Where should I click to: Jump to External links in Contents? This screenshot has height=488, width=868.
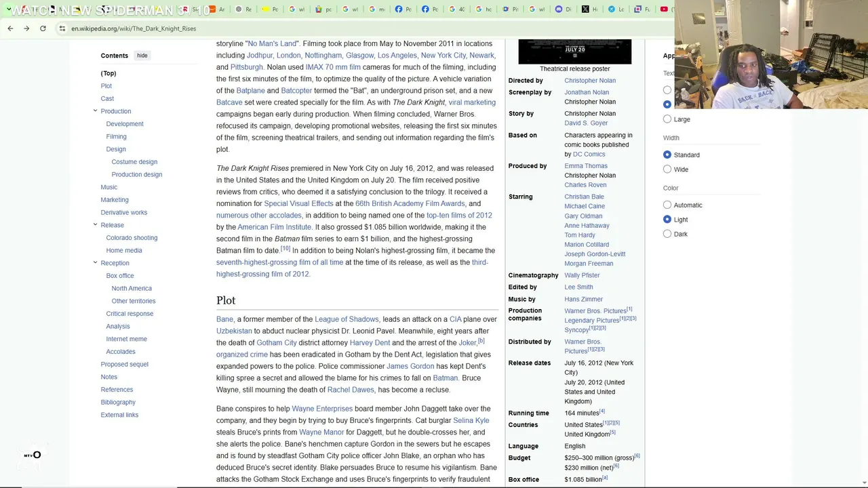coord(119,415)
